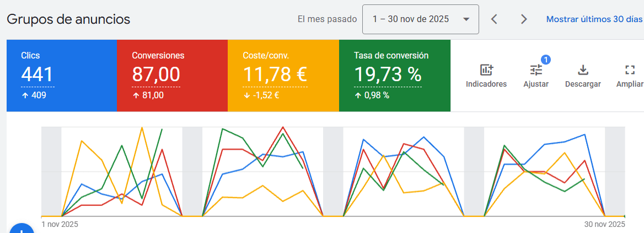
Task: Open the Tasa de conversión metric card
Action: pyautogui.click(x=394, y=76)
